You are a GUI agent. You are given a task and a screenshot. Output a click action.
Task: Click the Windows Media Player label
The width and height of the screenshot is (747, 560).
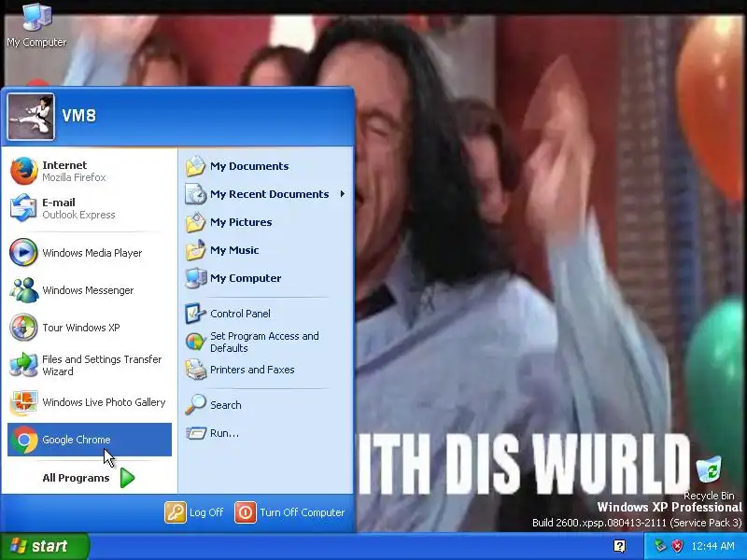[x=92, y=253]
